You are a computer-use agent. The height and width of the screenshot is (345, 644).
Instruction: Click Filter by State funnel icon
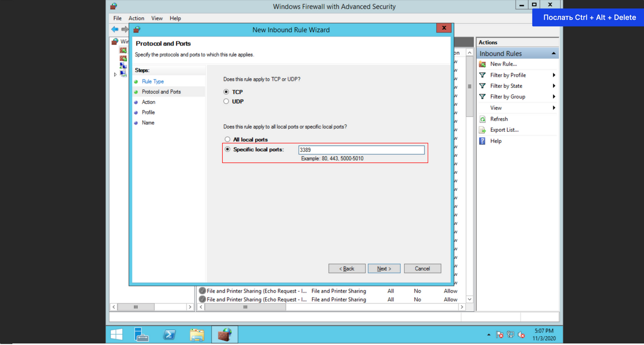[x=482, y=86]
